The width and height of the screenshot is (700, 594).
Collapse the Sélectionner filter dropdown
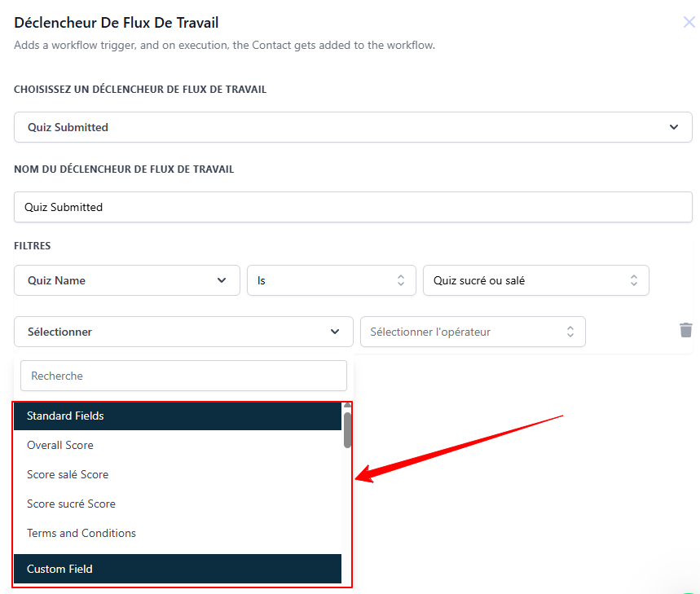183,332
